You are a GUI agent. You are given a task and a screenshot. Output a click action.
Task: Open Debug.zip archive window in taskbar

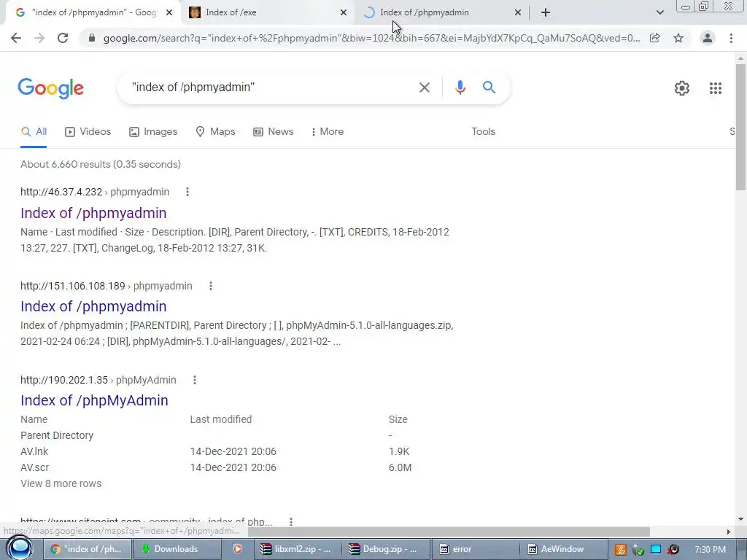click(386, 549)
